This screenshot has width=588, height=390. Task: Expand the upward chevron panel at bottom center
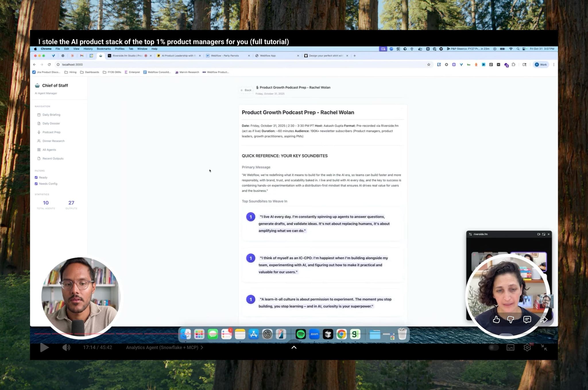click(x=294, y=347)
